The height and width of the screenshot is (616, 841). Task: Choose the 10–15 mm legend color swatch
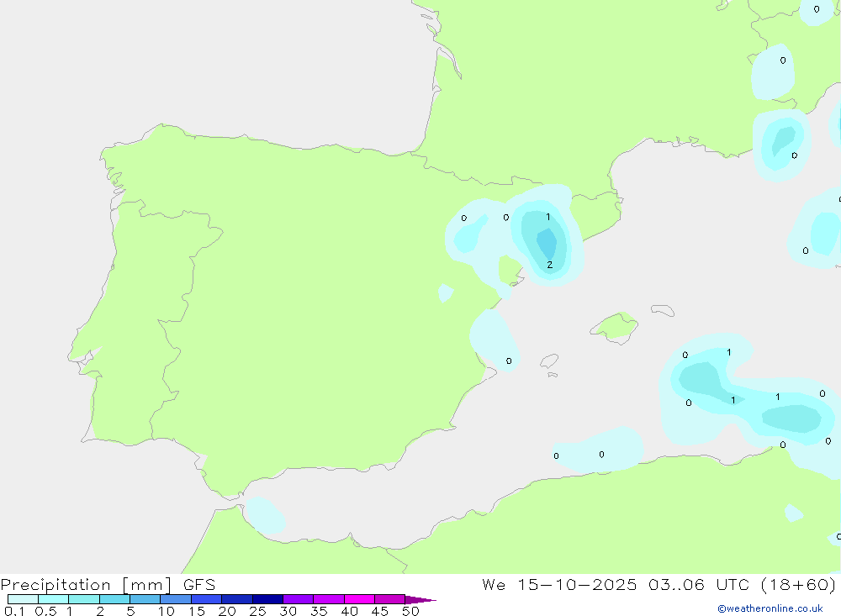176,599
